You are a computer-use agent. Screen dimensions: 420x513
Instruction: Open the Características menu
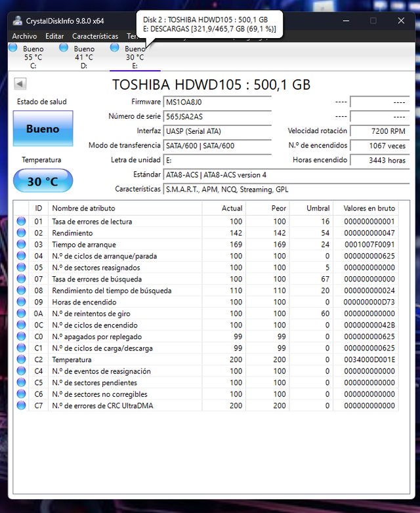tap(95, 36)
